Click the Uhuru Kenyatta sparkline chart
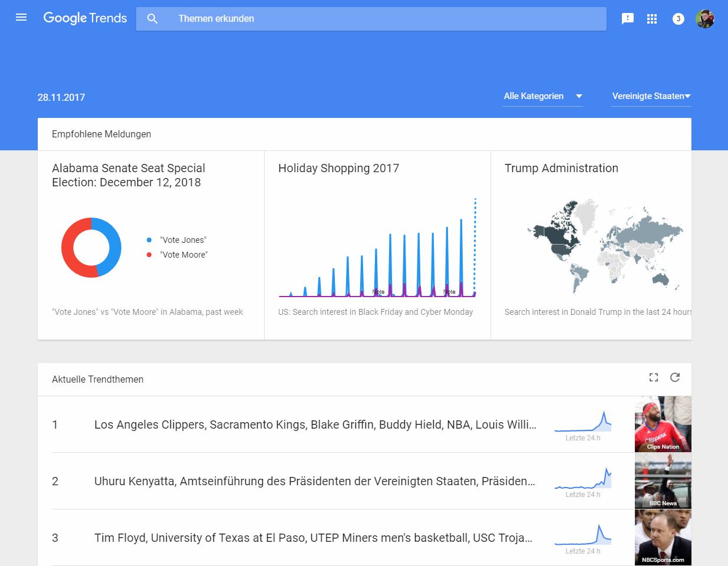 click(x=583, y=478)
